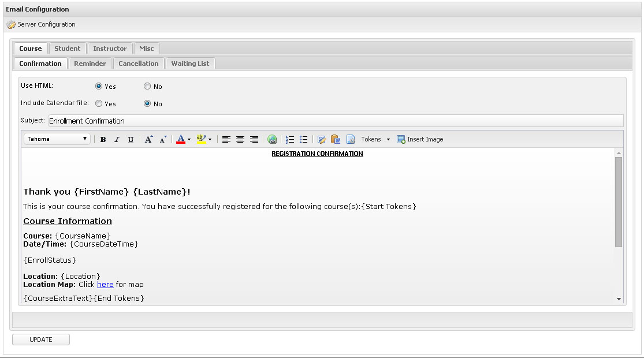Switch to the Instructor tab
This screenshot has width=644, height=358.
(110, 49)
